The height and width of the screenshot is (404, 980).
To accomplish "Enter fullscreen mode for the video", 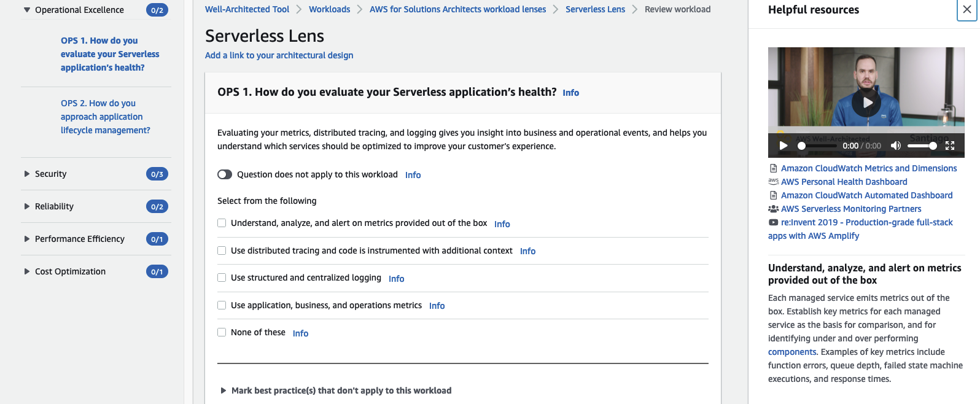I will (x=950, y=146).
